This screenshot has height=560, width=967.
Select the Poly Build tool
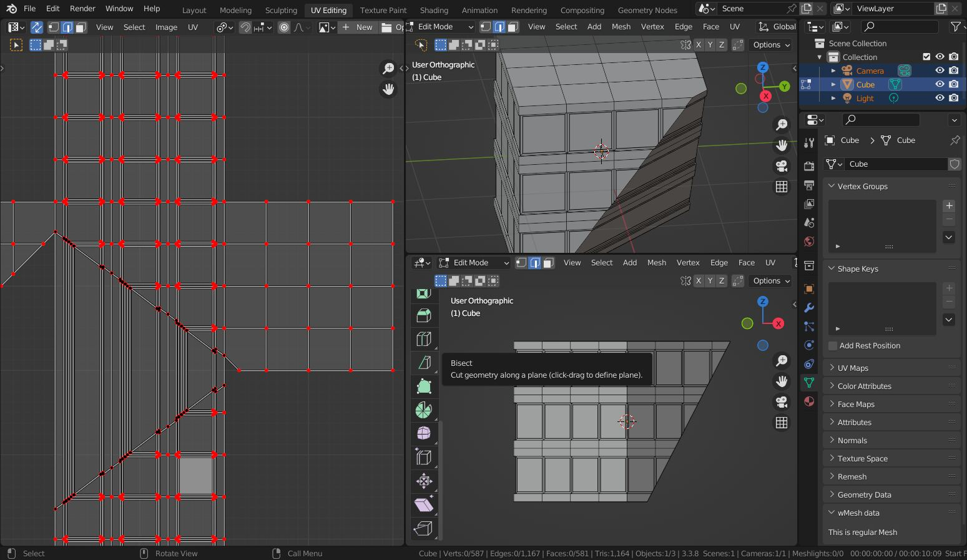point(424,386)
